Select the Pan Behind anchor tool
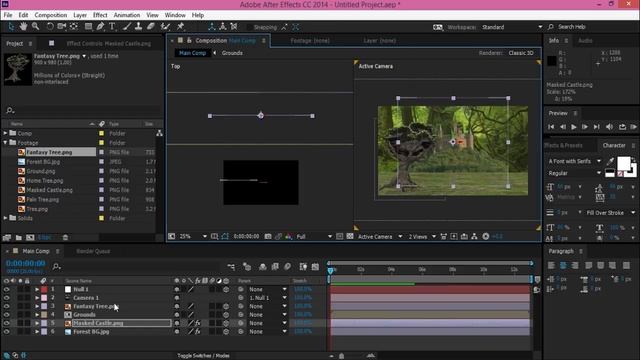 click(x=74, y=27)
